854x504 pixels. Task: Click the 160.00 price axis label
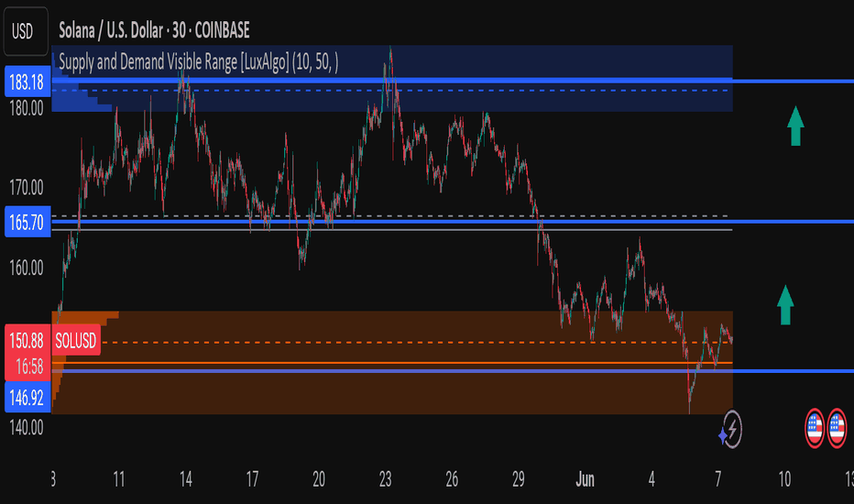point(27,268)
